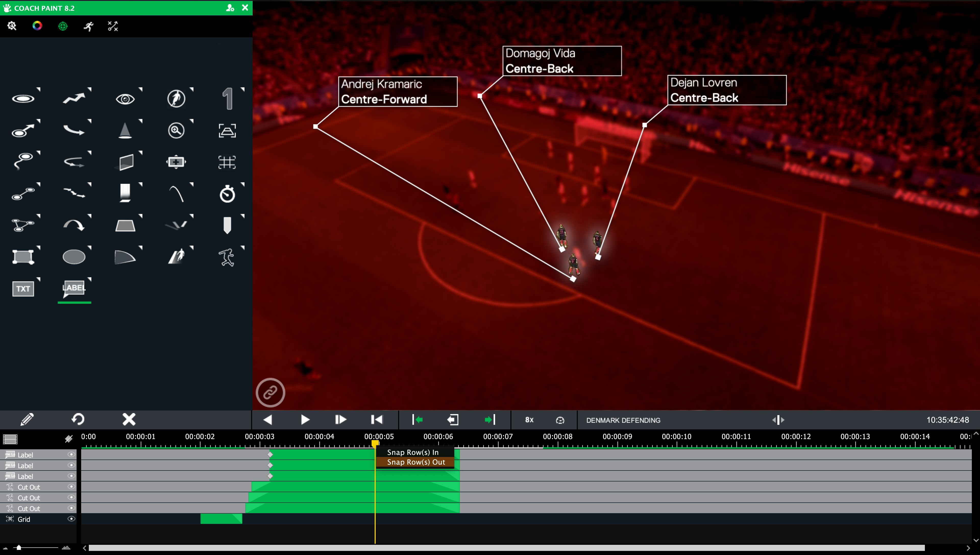Expand options of the TXT tool
The image size is (980, 555).
39,279
